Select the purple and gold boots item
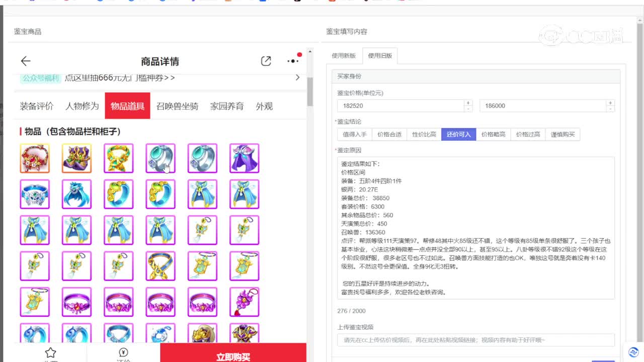Viewport: 644px width, 362px height. (x=76, y=158)
